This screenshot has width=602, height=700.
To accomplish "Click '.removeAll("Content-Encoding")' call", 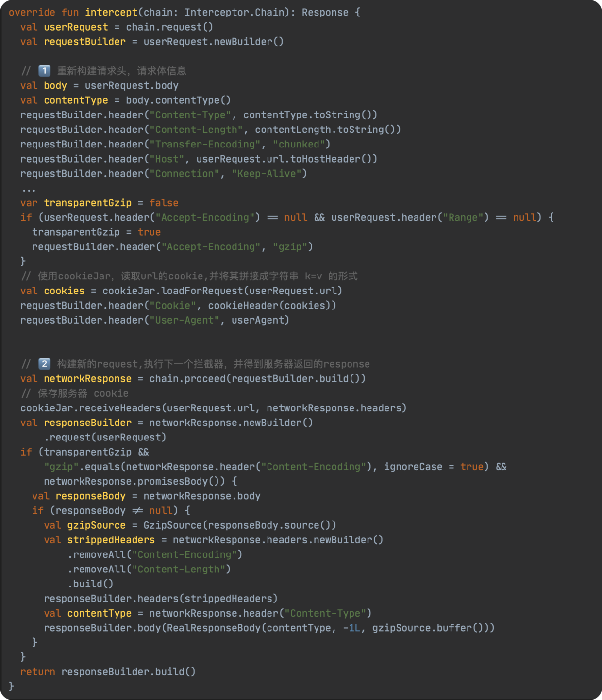I will point(155,554).
